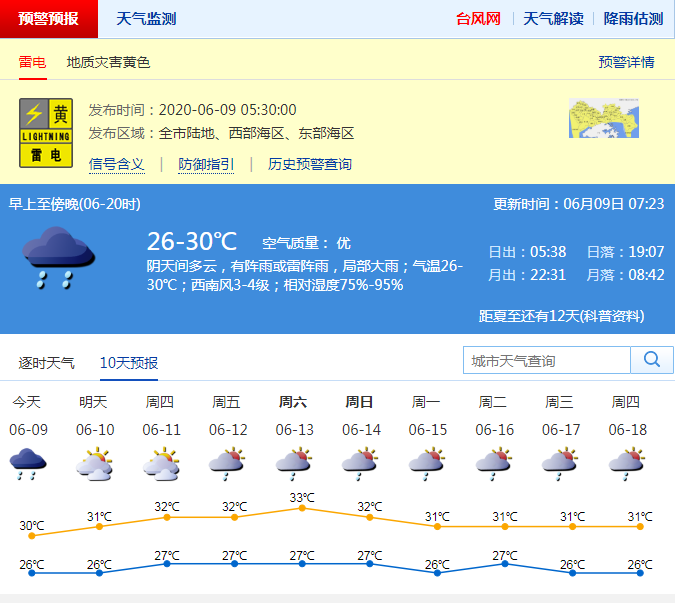This screenshot has width=675, height=603.
Task: Select the 雷电 warning tab
Action: pyautogui.click(x=32, y=62)
